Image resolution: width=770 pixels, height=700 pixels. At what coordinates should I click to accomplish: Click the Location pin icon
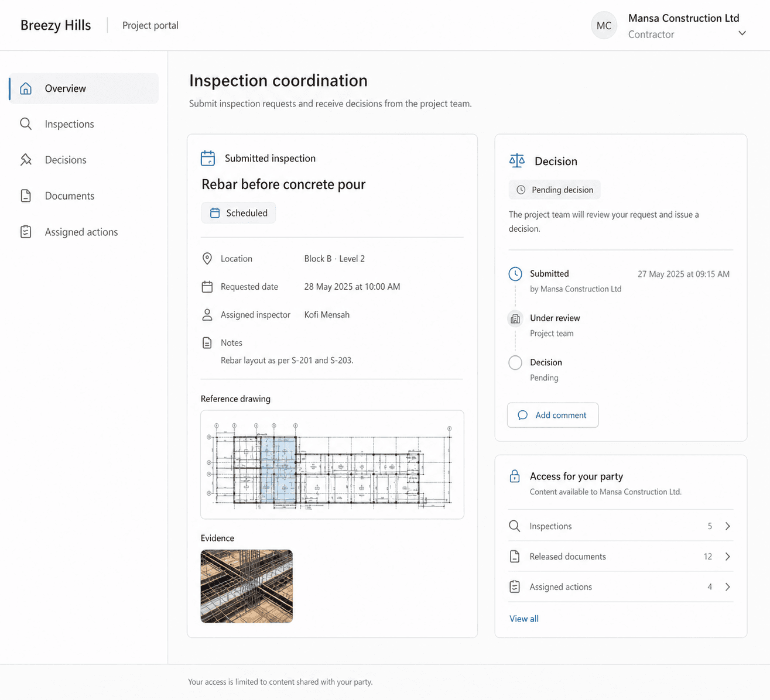[207, 259]
